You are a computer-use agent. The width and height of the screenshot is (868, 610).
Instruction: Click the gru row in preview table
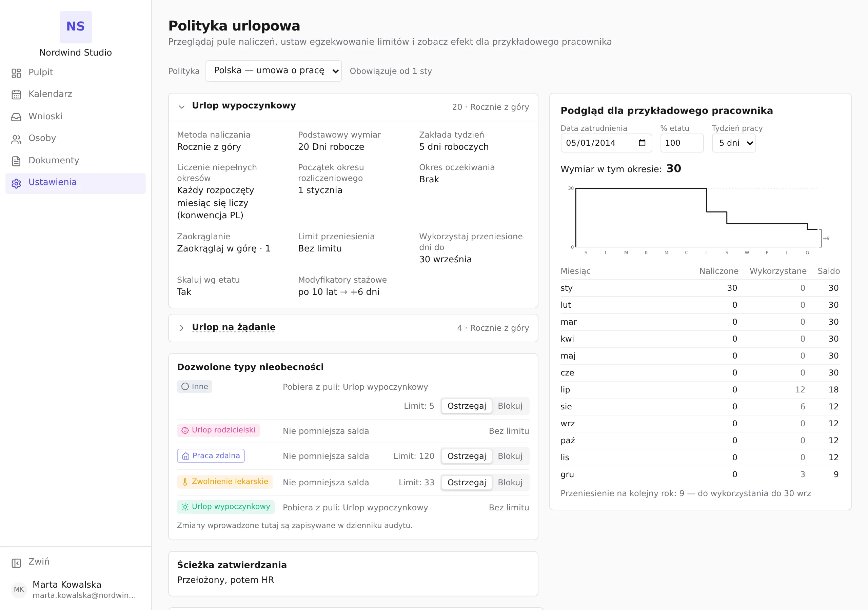pos(700,474)
